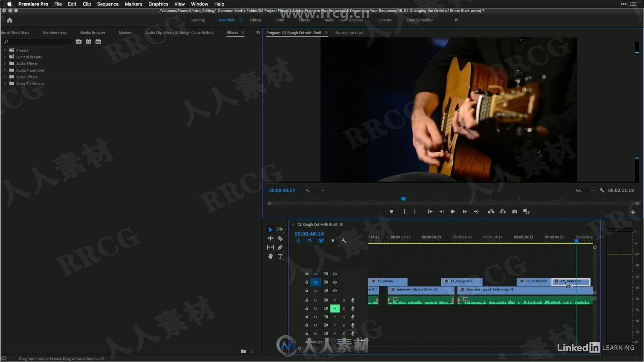644x362 pixels.
Task: Open the Graphics menu
Action: [x=158, y=4]
